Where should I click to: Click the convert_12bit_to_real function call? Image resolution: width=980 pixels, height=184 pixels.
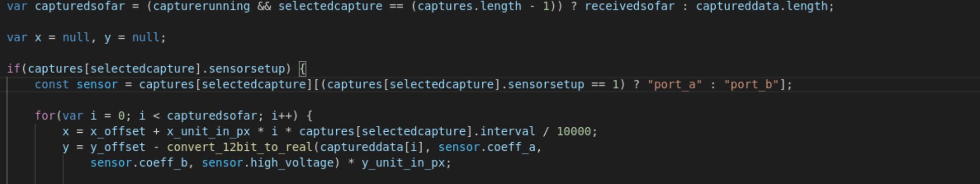[240, 147]
